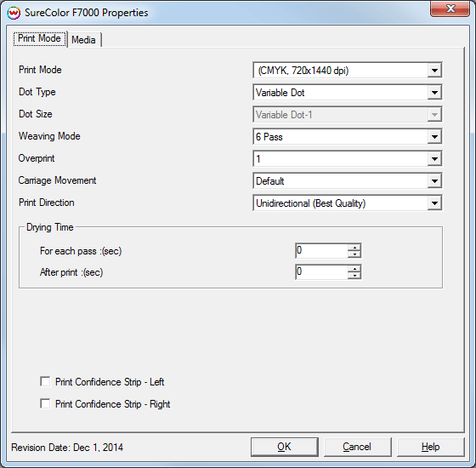
Task: Enable Print Confidence Strip - Left checkbox
Action: [x=45, y=382]
